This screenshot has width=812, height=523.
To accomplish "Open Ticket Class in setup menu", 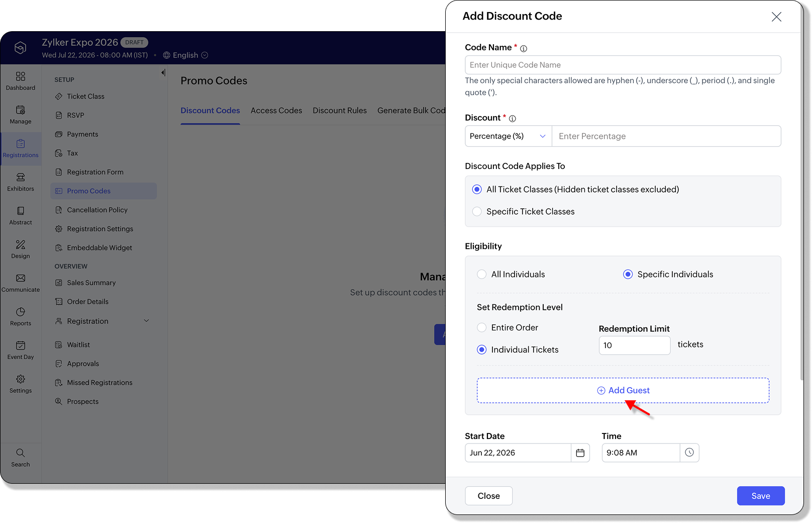I will (x=85, y=96).
